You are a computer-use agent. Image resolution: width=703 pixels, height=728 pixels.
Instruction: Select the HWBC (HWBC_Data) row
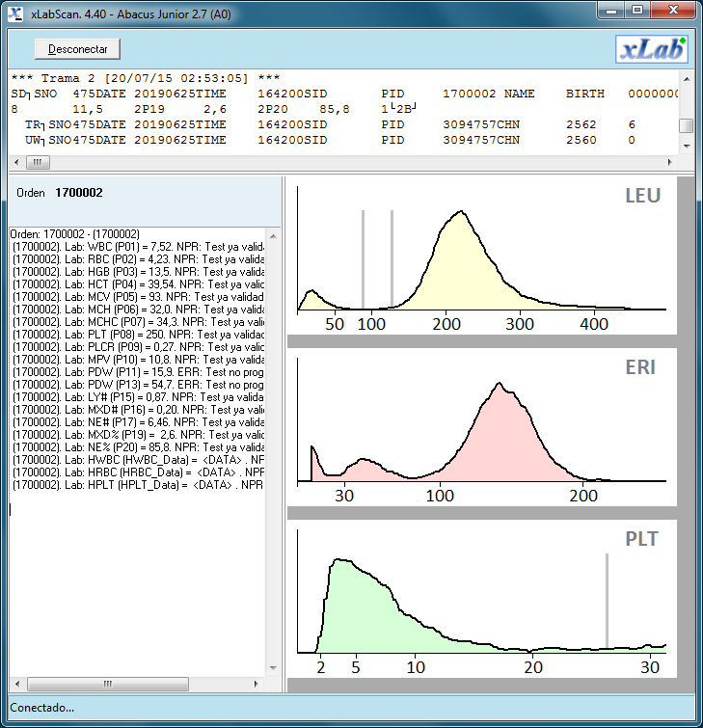coord(138,460)
